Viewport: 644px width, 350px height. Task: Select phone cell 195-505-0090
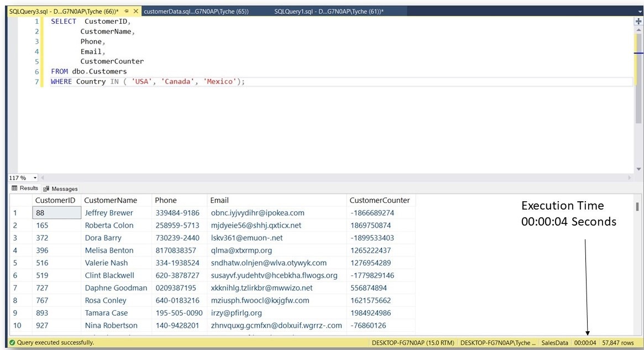[x=179, y=313]
